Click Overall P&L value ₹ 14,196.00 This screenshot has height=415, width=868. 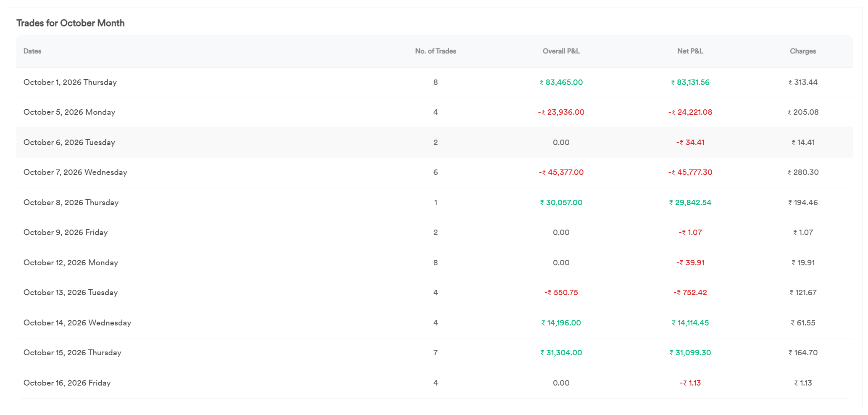click(x=561, y=323)
